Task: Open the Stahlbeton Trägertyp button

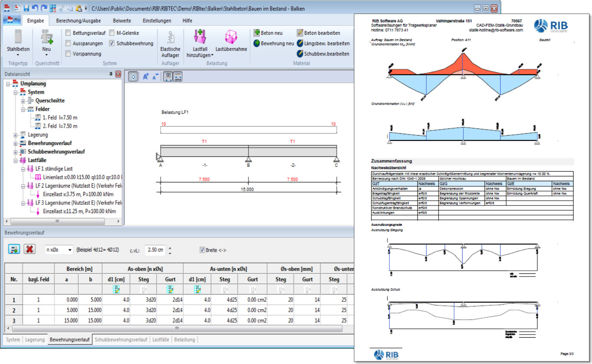Action: (18, 43)
